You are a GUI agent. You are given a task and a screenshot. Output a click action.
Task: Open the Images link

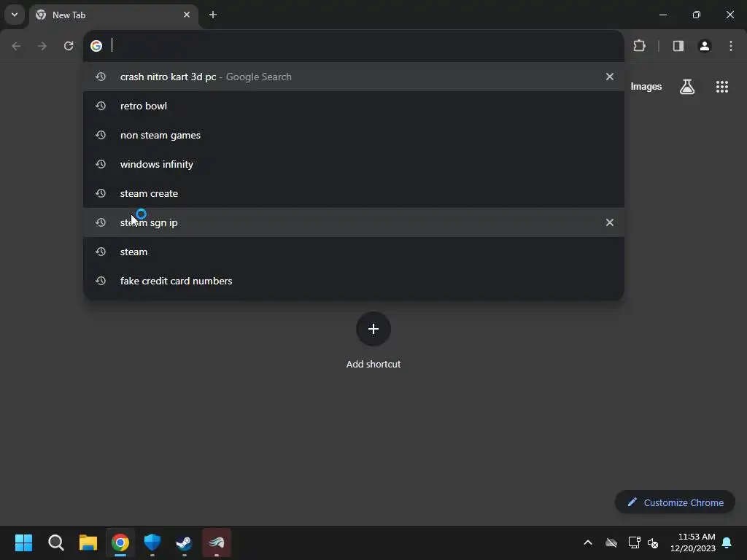646,87
